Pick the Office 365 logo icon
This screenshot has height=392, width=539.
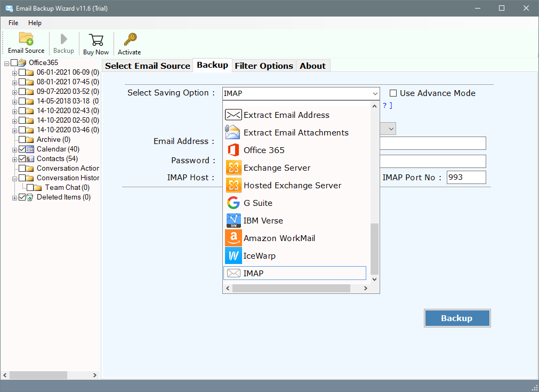click(x=234, y=150)
